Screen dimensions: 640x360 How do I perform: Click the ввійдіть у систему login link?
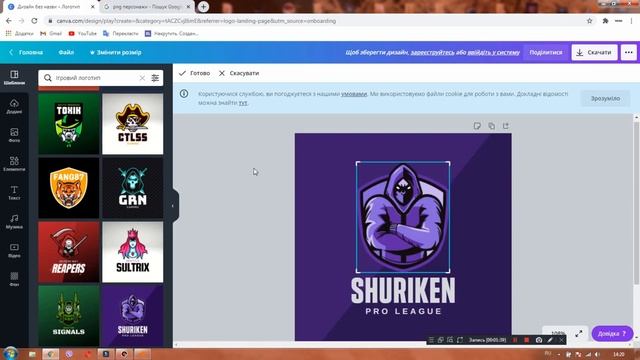[493, 52]
